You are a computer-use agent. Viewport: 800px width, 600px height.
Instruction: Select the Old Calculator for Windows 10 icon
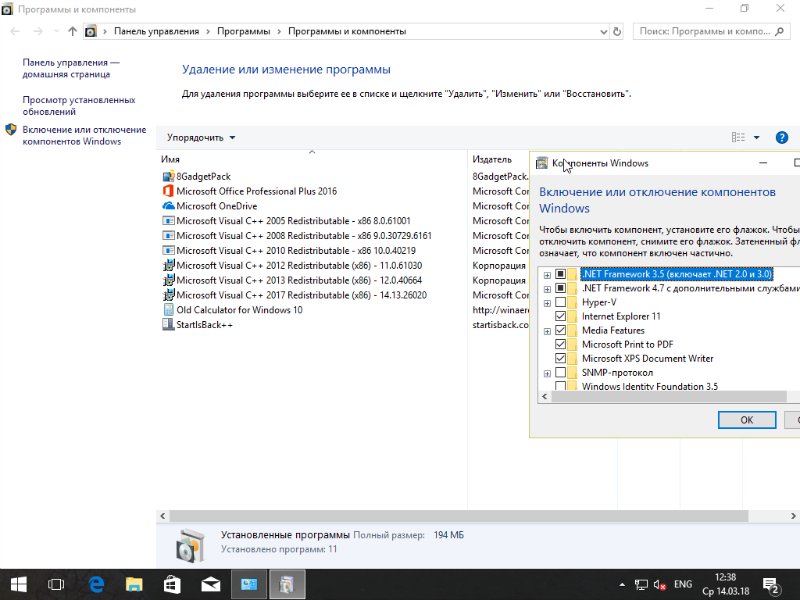pyautogui.click(x=168, y=310)
